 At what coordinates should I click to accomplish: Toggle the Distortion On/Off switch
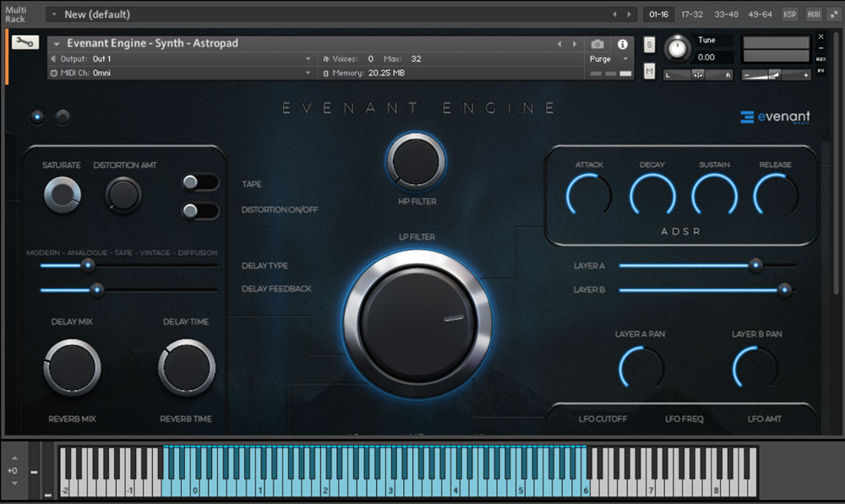[x=199, y=210]
